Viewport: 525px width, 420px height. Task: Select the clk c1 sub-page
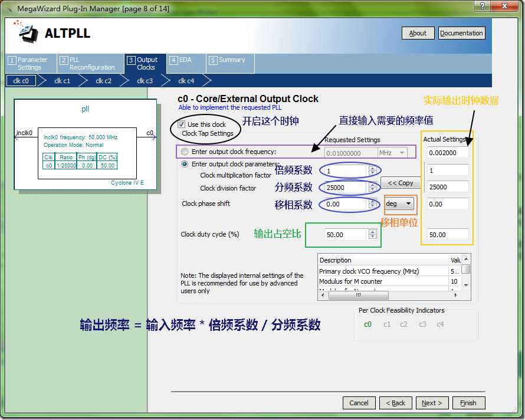[63, 81]
